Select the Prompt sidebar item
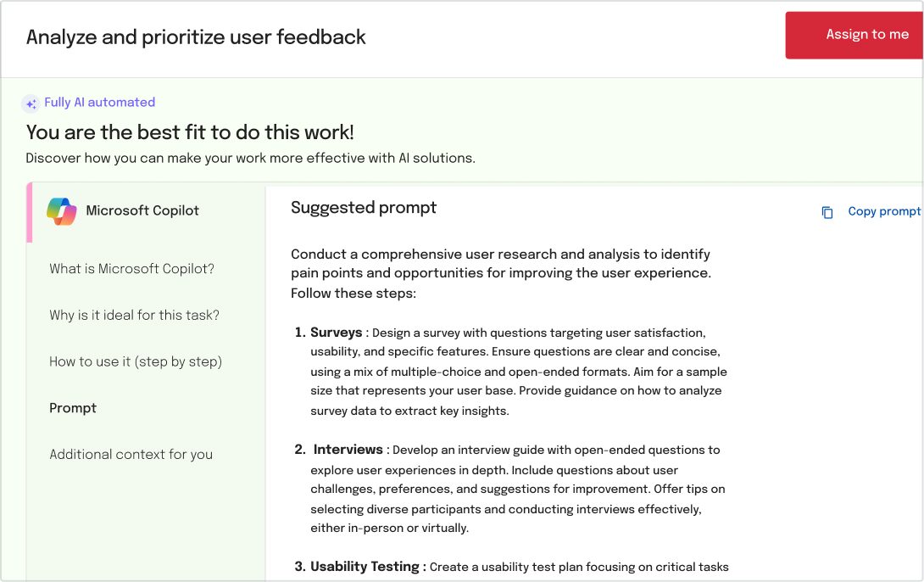Image resolution: width=924 pixels, height=582 pixels. click(73, 408)
